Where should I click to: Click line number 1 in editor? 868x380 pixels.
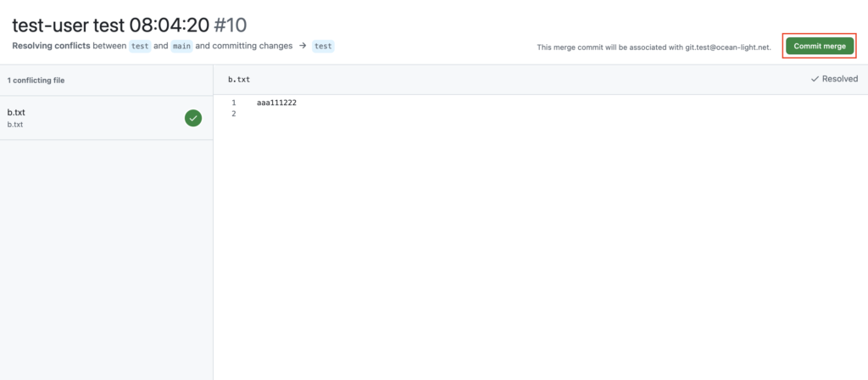pos(234,103)
